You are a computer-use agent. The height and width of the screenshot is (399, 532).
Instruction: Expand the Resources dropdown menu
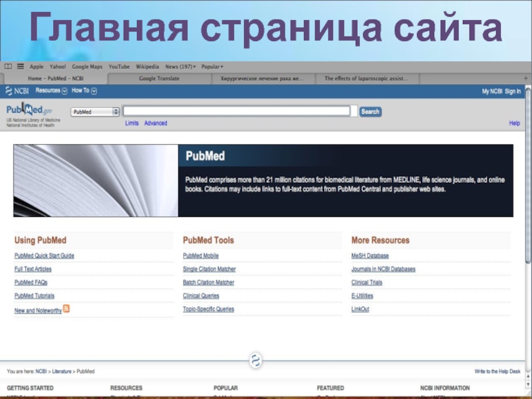[51, 90]
